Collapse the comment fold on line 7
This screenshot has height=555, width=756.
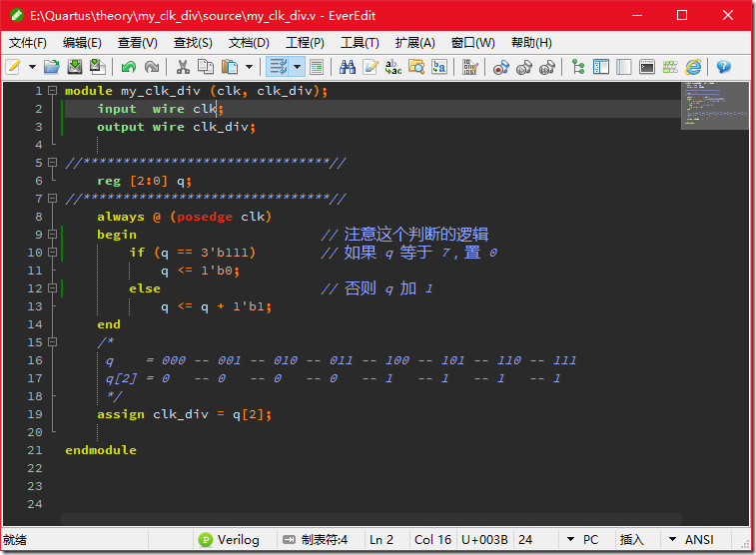[x=53, y=199]
